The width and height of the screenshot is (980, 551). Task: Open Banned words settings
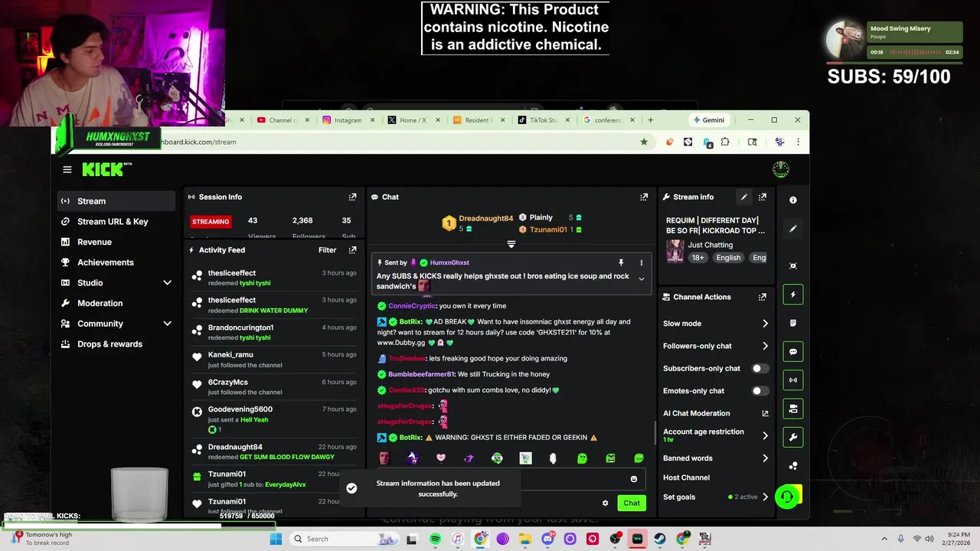[715, 458]
